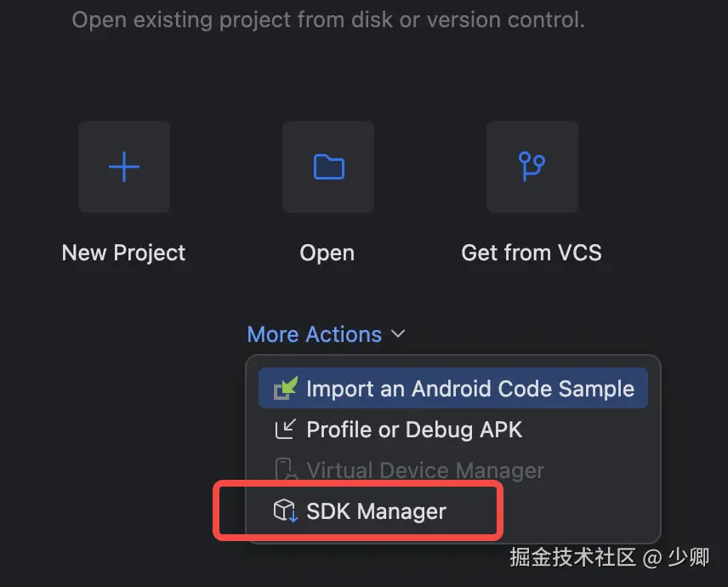Click the plus icon for New Project

point(124,167)
